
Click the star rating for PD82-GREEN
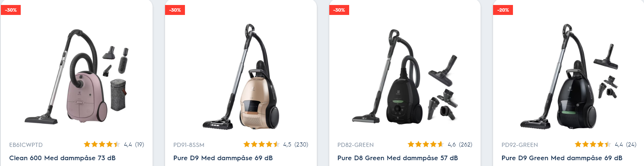[x=426, y=144]
